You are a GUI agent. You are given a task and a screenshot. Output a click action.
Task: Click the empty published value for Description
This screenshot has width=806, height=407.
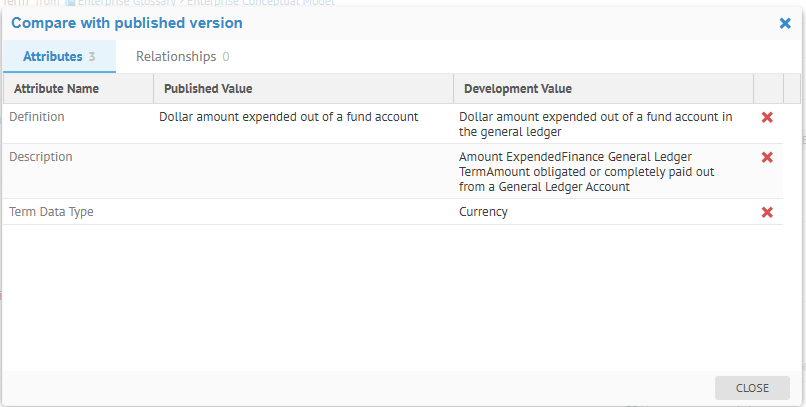(303, 171)
